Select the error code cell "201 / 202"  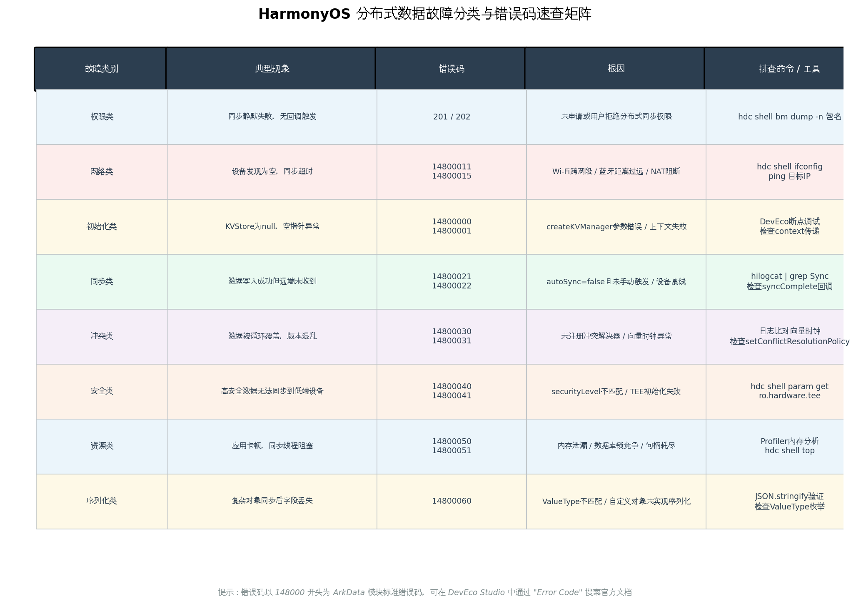pos(452,117)
